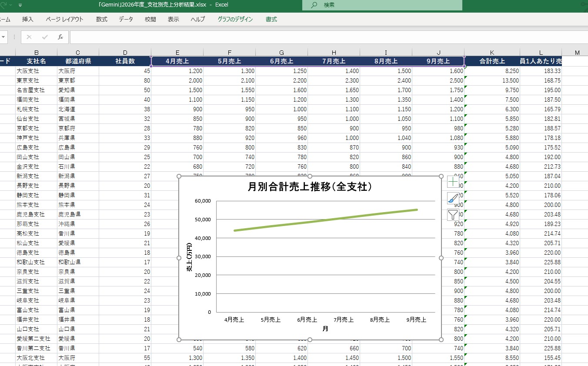Select the 名古屋支社 cell
Viewport: 588px width, 366px height.
36,90
